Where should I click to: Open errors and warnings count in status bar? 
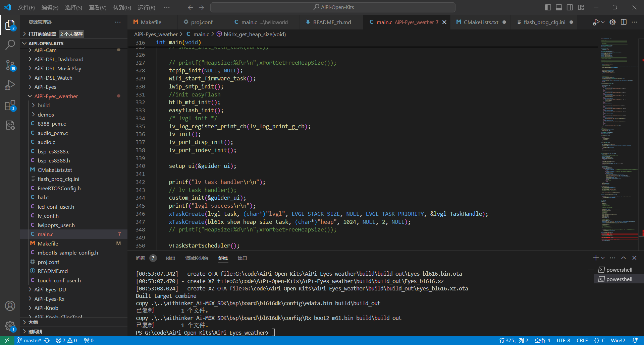[66, 340]
